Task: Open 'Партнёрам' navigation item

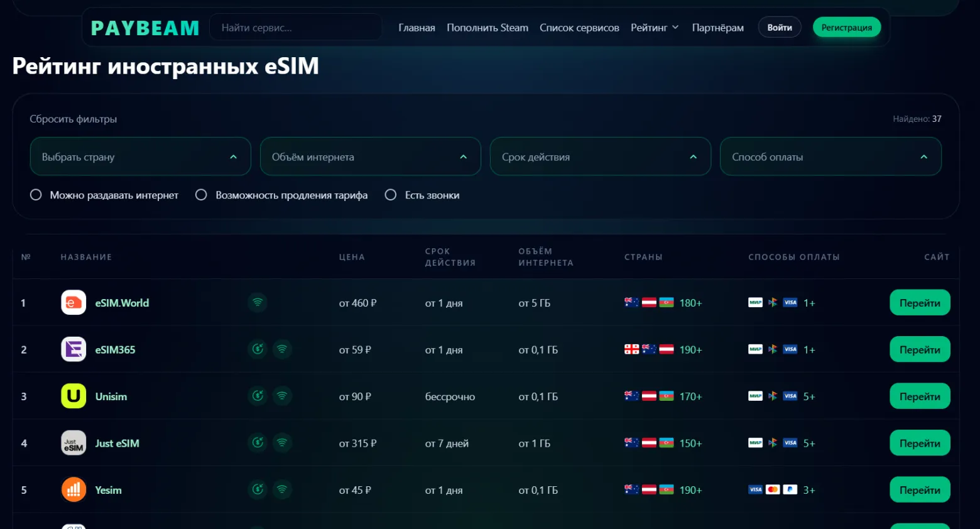Action: click(718, 28)
